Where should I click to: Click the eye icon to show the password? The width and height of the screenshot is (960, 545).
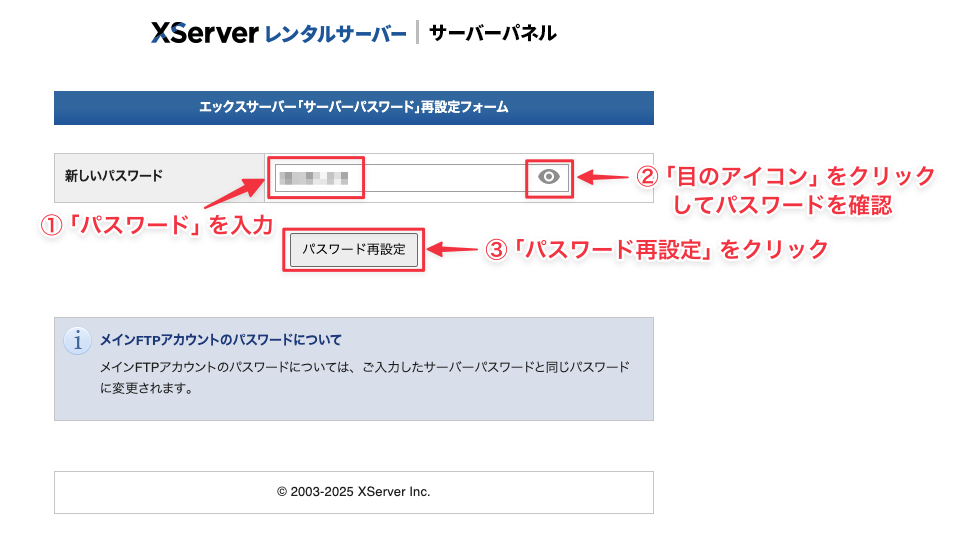coord(549,177)
